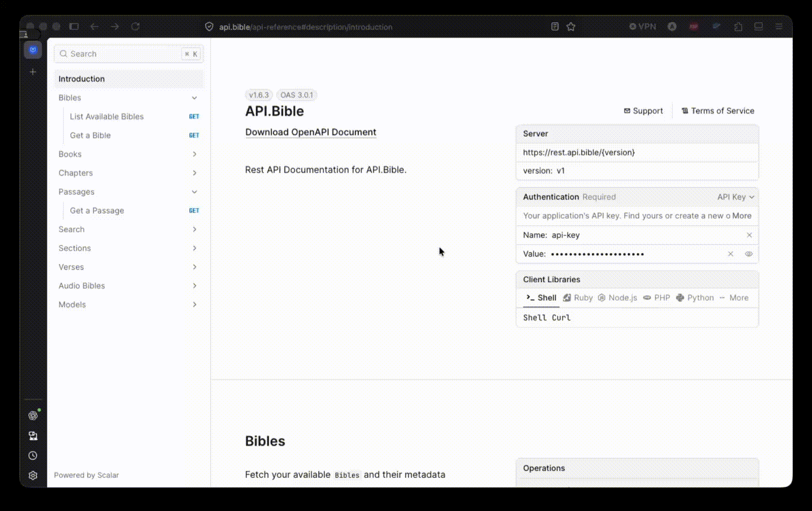
Task: Open the ChatGPT sidebar tool
Action: pos(33,415)
